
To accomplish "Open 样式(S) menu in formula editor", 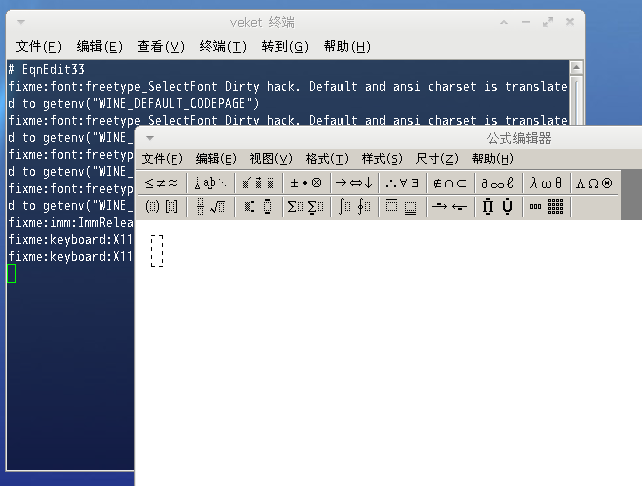I will (x=382, y=159).
